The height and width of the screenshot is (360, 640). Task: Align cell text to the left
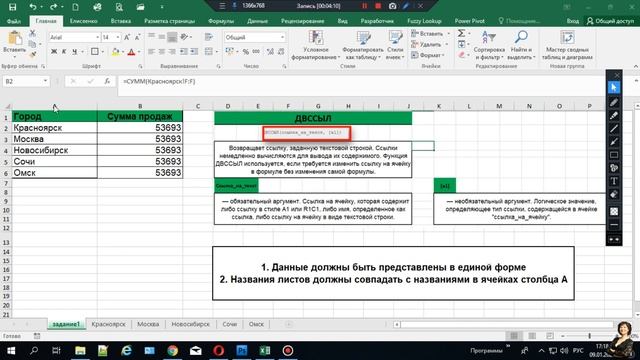point(151,51)
